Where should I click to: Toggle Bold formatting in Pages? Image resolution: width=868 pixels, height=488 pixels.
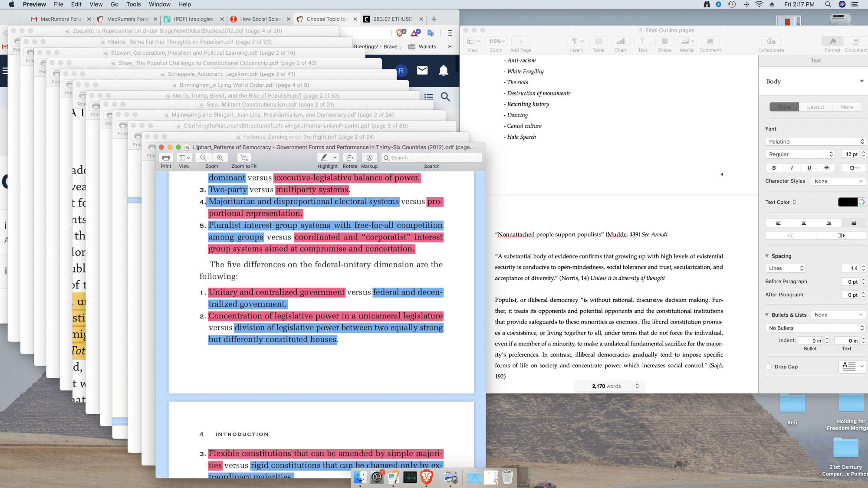tap(774, 168)
